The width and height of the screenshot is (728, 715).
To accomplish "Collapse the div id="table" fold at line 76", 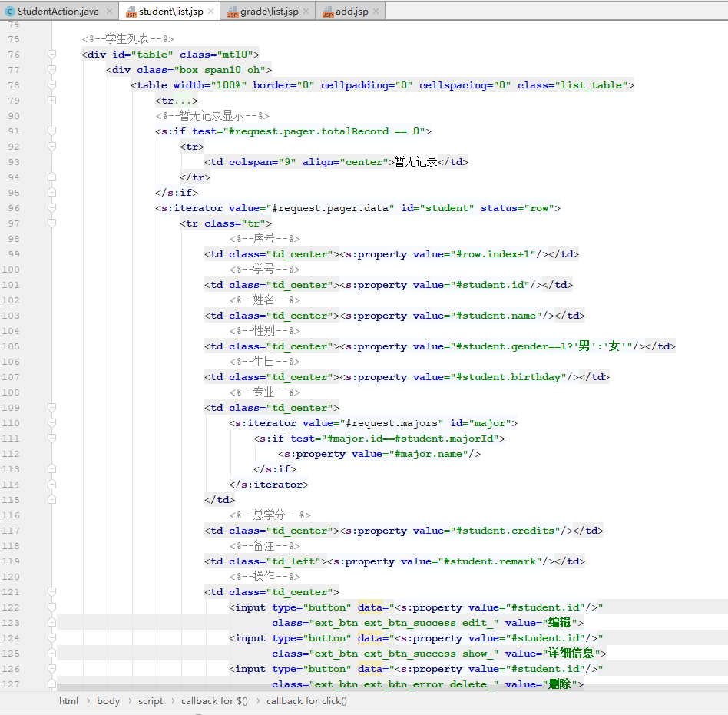I will (52, 55).
